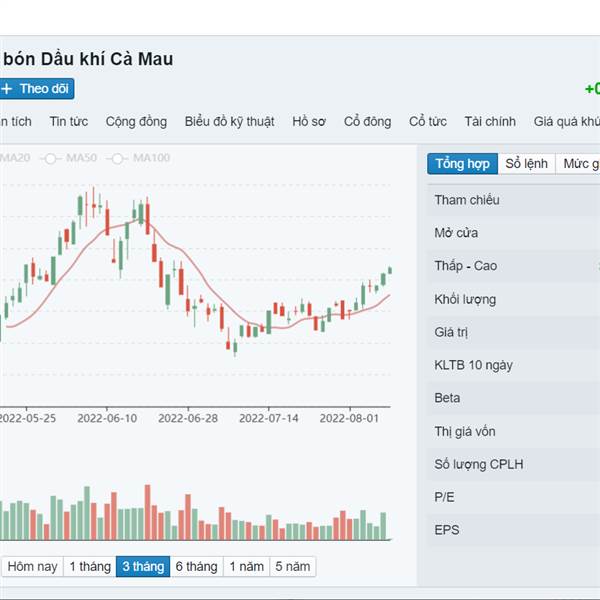Switch chart range to 1 năm
The width and height of the screenshot is (600, 600).
tap(246, 566)
